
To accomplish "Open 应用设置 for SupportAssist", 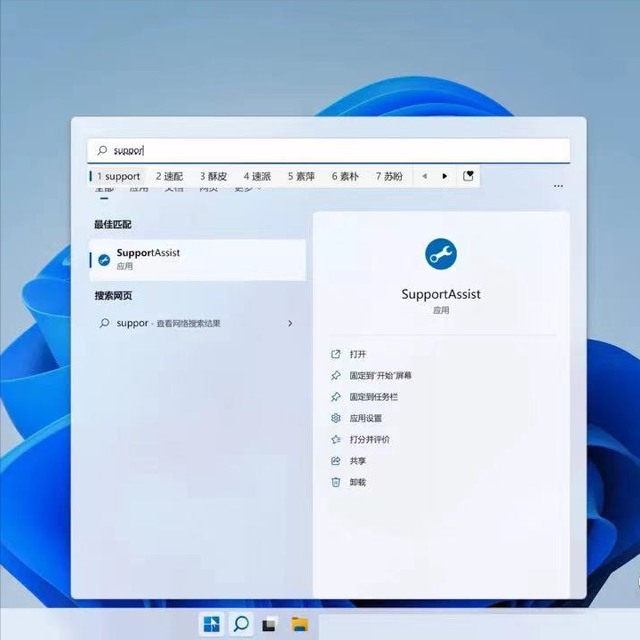I will (x=365, y=418).
